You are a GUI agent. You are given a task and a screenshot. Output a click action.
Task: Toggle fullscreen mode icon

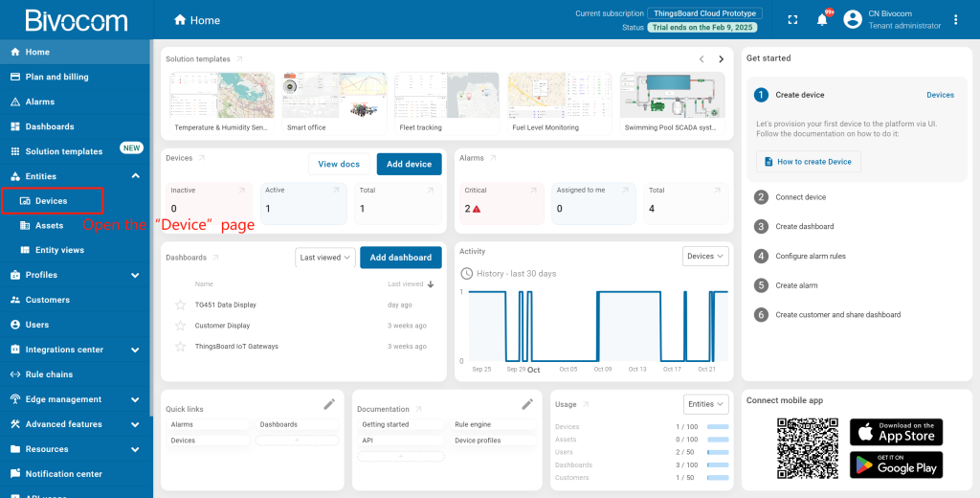point(792,20)
